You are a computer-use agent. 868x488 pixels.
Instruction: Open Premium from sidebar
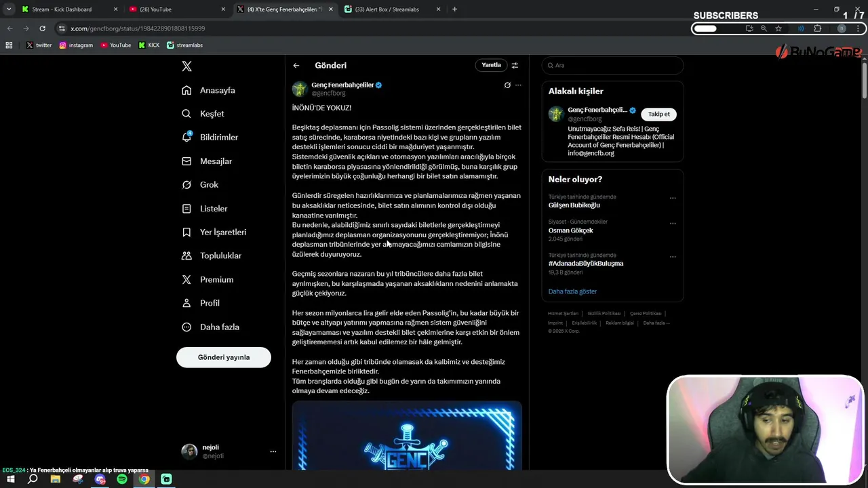point(208,279)
